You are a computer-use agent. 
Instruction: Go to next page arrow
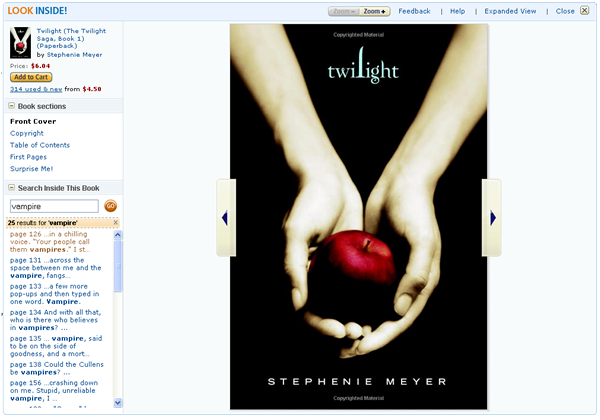pyautogui.click(x=492, y=218)
